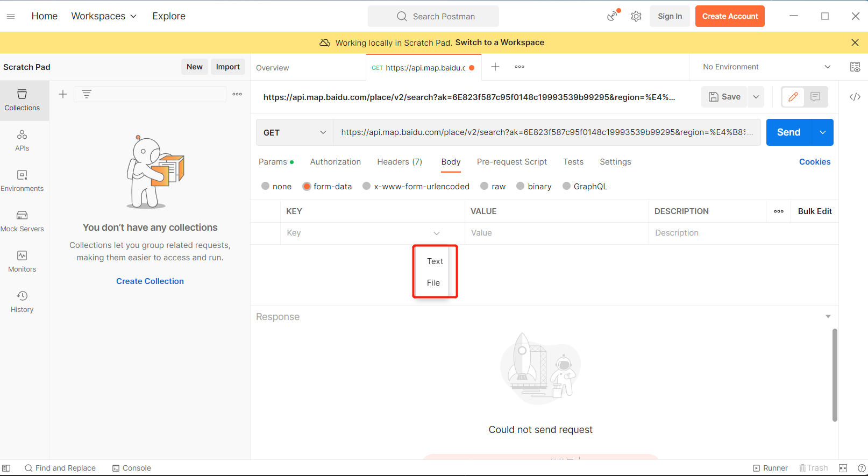This screenshot has width=868, height=476.
Task: Click Switch to a Workspace link
Action: [500, 42]
